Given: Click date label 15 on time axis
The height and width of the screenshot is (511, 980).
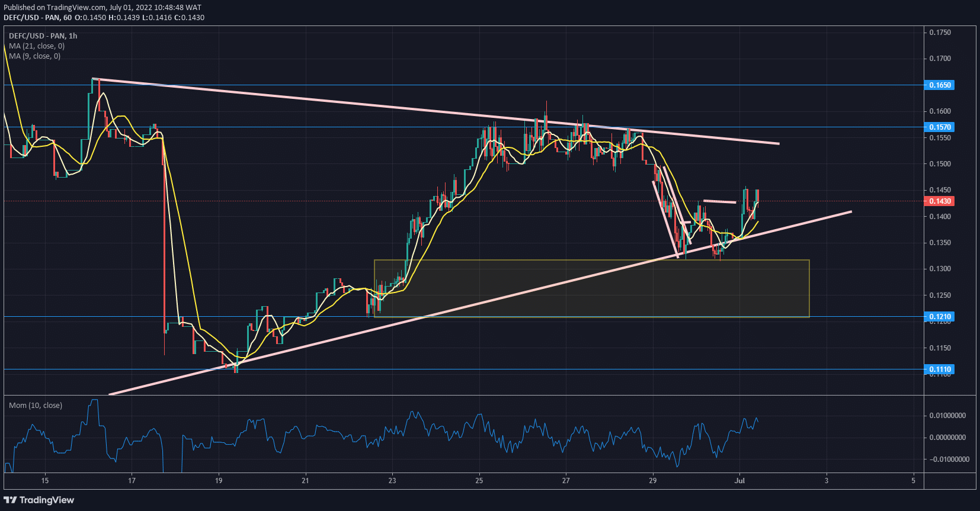Looking at the screenshot, I should (45, 481).
